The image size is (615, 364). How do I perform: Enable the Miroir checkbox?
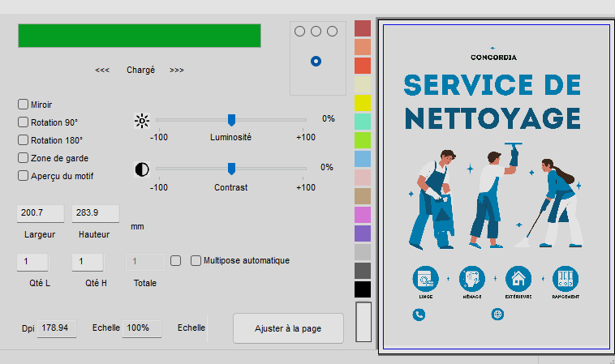click(24, 105)
